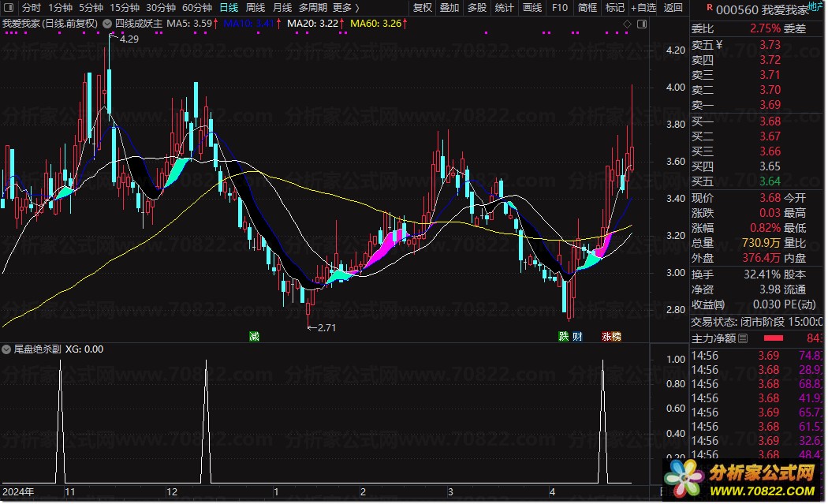This screenshot has height=504, width=828.
Task: Select the 30分钟 period
Action: pyautogui.click(x=161, y=7)
